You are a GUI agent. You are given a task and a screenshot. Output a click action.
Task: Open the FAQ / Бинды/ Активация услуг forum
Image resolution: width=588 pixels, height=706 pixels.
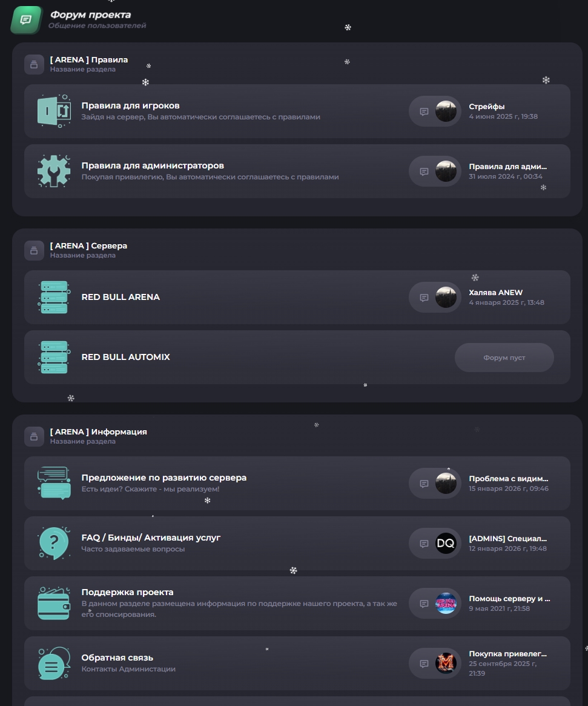point(151,538)
